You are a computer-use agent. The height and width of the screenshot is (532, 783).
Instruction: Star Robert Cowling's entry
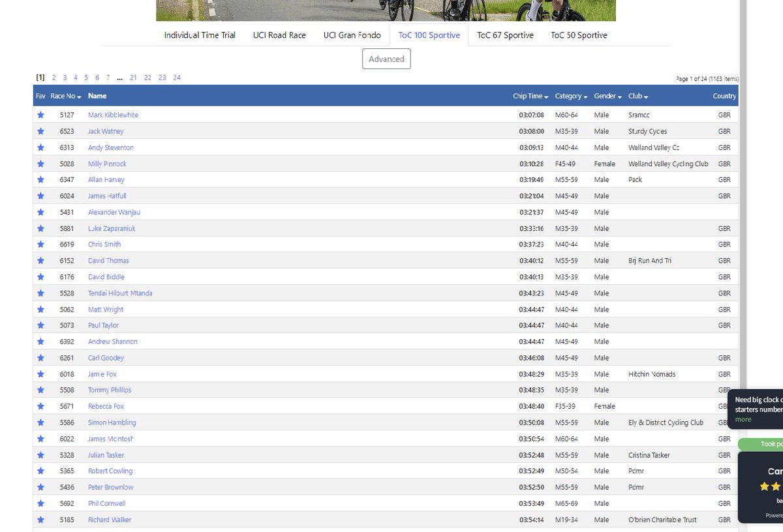click(40, 471)
